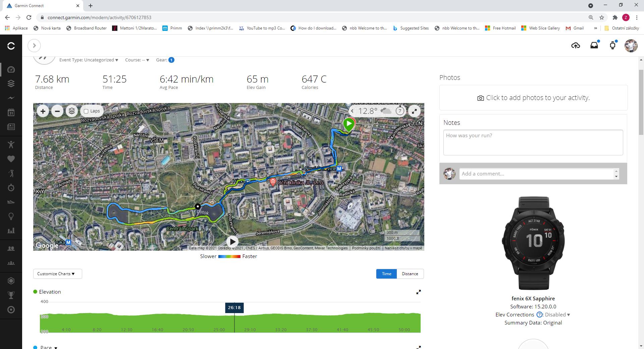This screenshot has height=349, width=644.
Task: Open map layers selector
Action: point(72,111)
